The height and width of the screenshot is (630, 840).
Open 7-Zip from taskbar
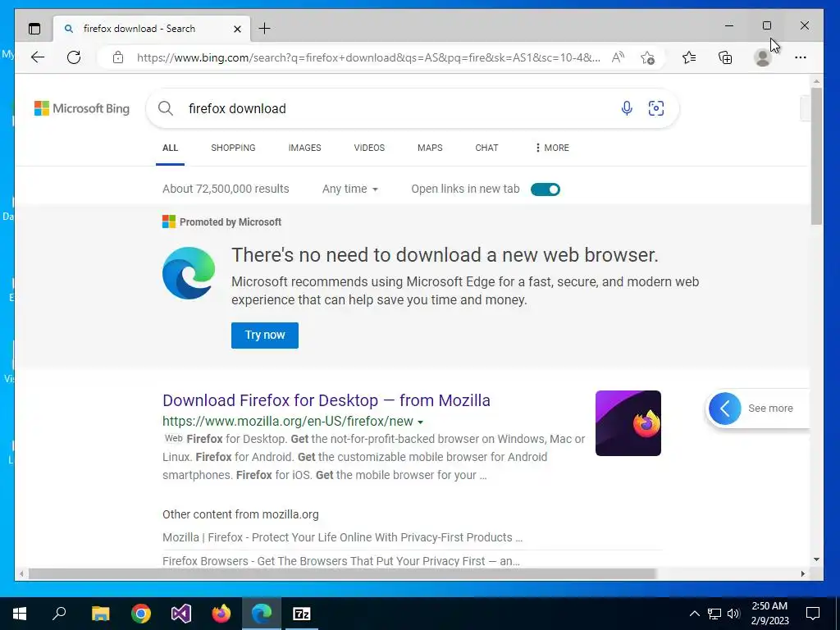pos(302,614)
